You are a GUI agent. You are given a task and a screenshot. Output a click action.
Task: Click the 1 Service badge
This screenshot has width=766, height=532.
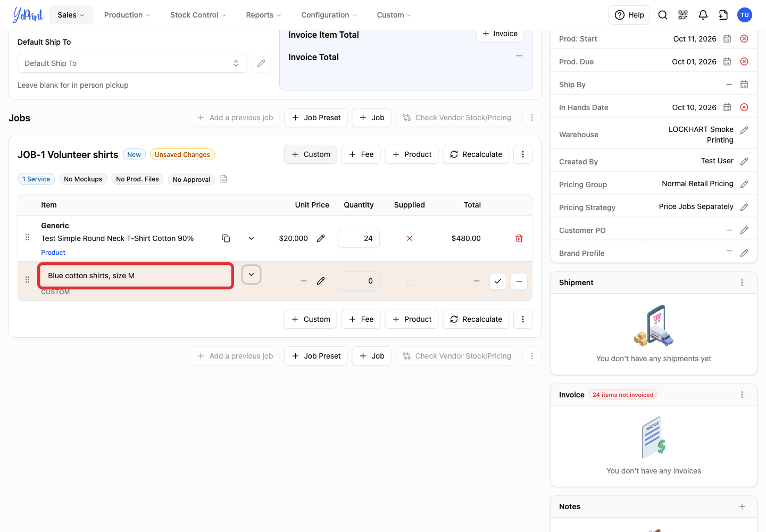point(36,179)
